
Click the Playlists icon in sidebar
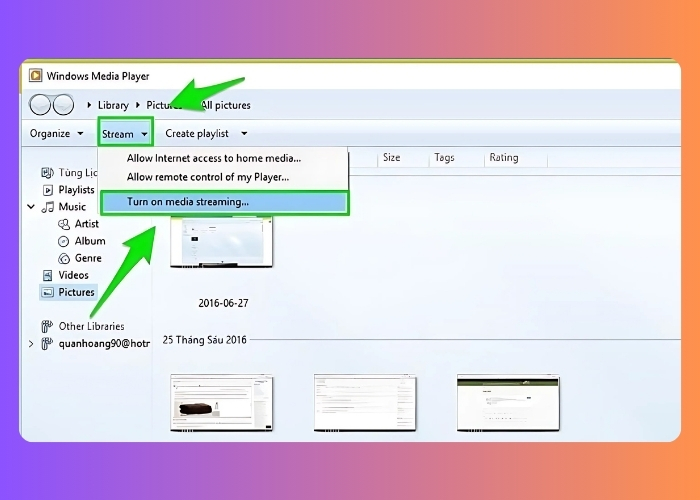[x=48, y=190]
